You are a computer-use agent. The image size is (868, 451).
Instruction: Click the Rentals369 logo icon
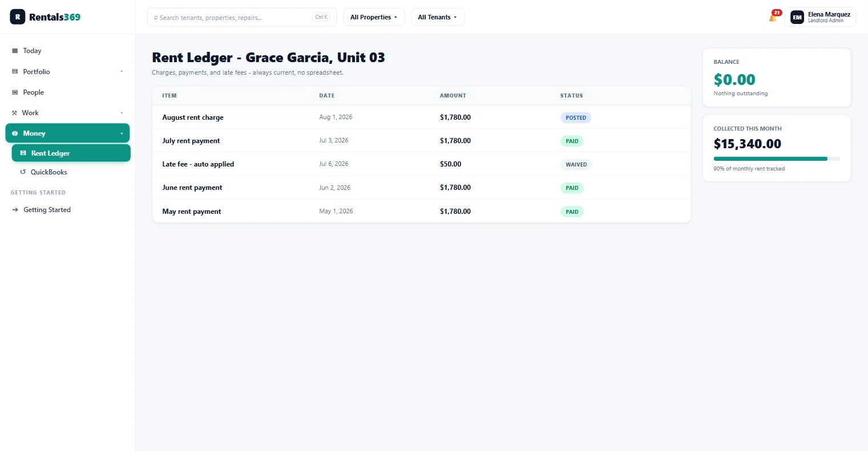18,17
